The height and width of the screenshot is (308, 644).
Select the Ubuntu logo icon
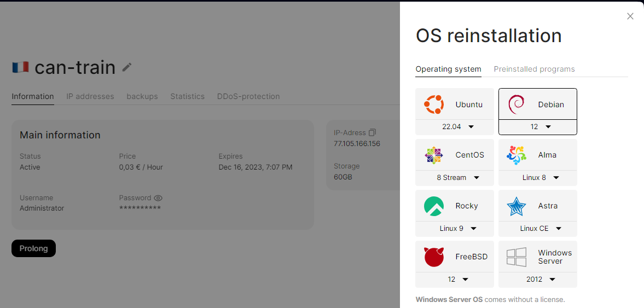tap(433, 104)
